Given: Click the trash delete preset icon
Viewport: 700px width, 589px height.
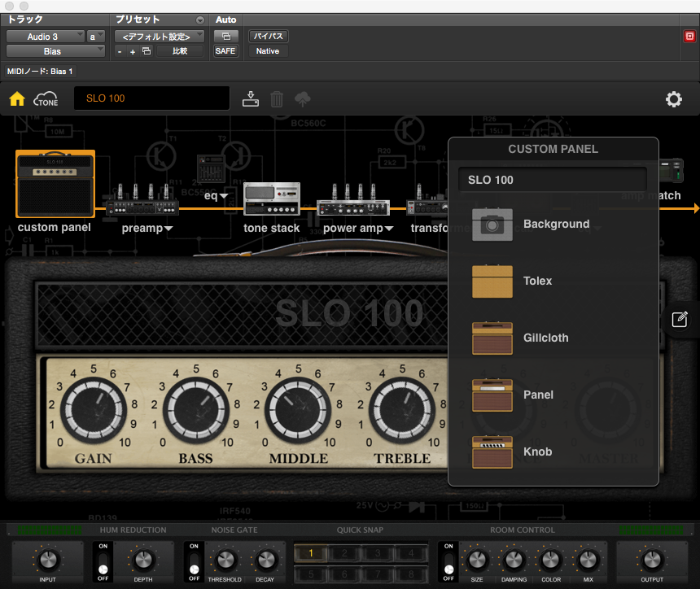Looking at the screenshot, I should coord(277,99).
